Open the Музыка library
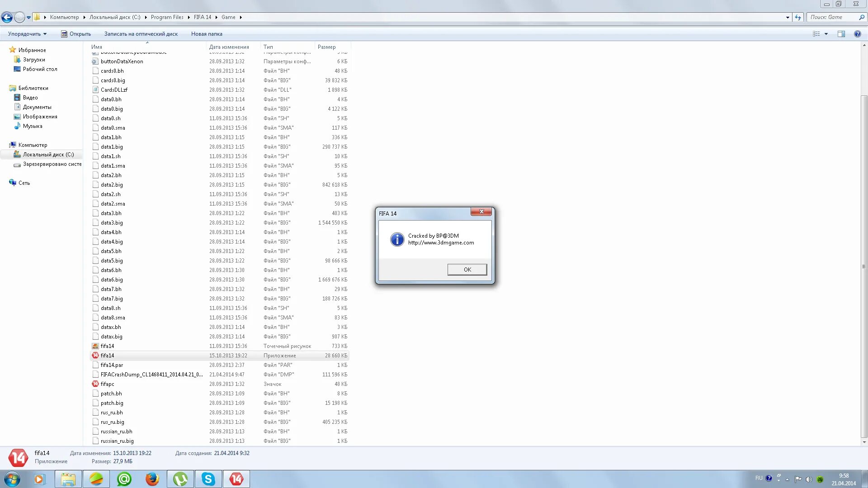This screenshot has height=488, width=868. tap(33, 126)
